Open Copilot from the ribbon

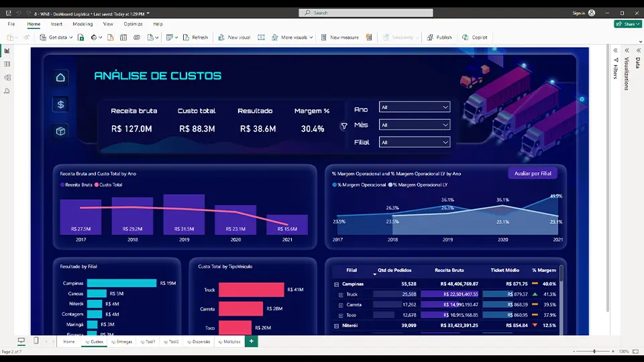(x=474, y=38)
